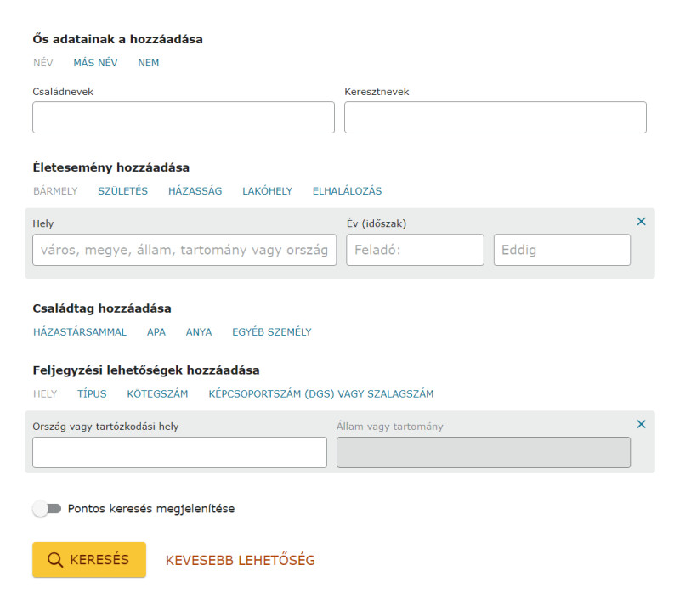Add APA family member
Screen dimensions: 680x616
pyautogui.click(x=156, y=332)
